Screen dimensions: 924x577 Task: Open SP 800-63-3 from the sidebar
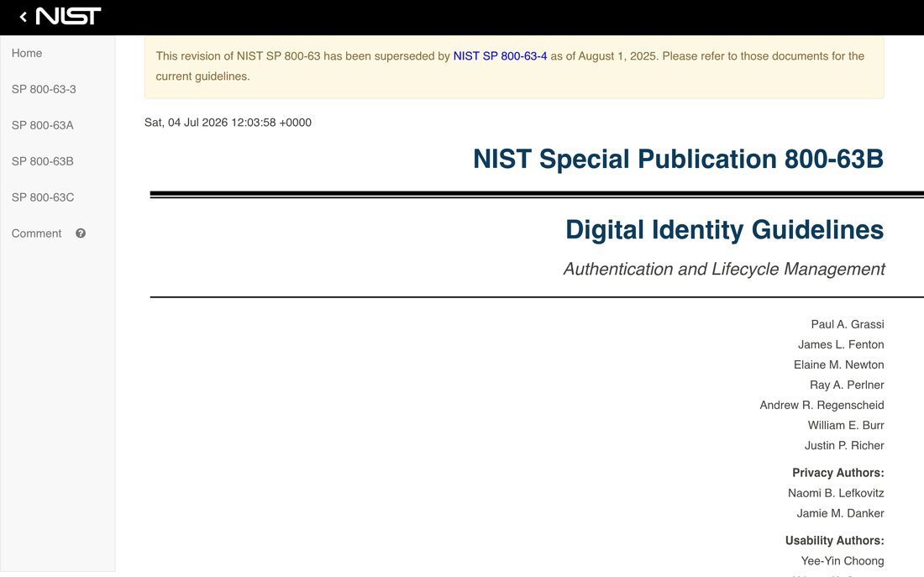[44, 89]
